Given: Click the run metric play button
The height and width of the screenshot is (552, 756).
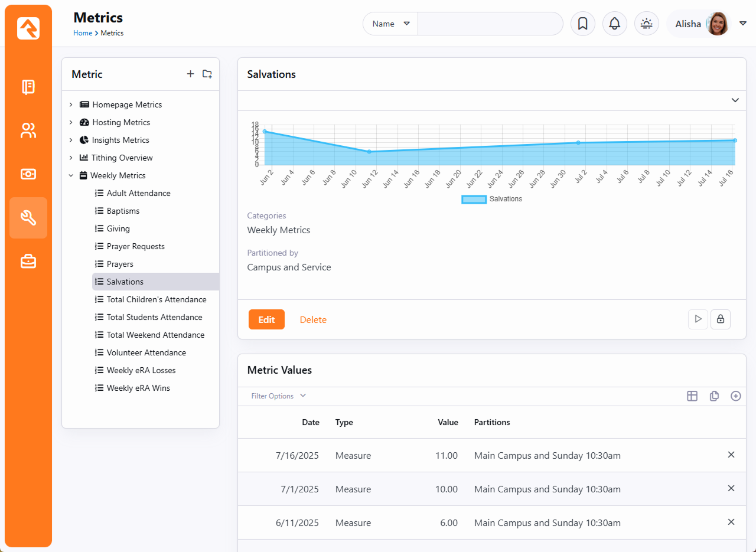Looking at the screenshot, I should (698, 319).
